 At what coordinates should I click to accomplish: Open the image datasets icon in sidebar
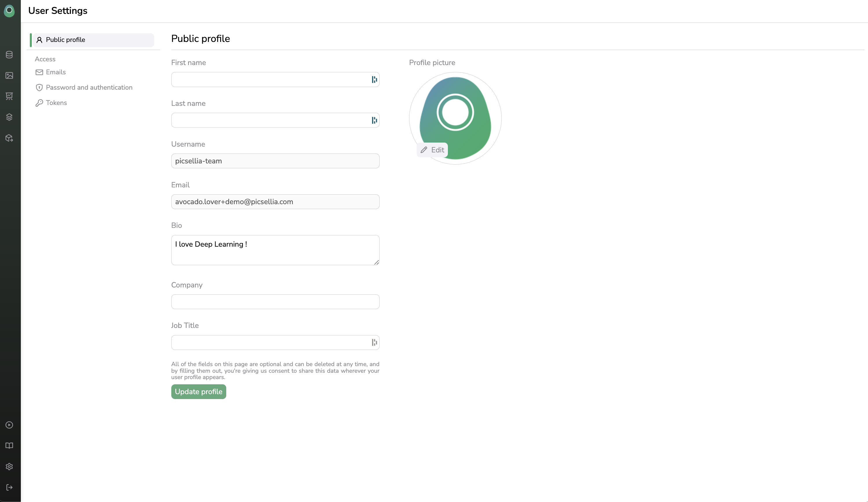[x=9, y=75]
